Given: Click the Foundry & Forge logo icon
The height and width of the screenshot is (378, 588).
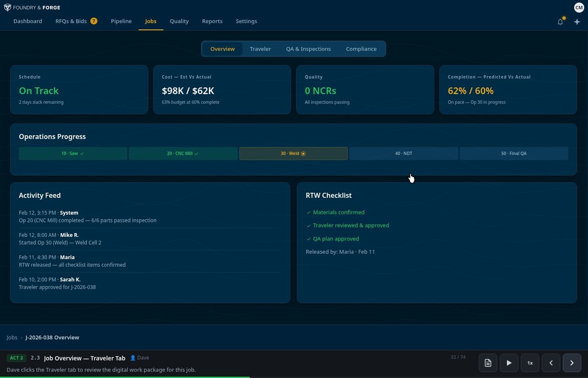Looking at the screenshot, I should coord(9,7).
